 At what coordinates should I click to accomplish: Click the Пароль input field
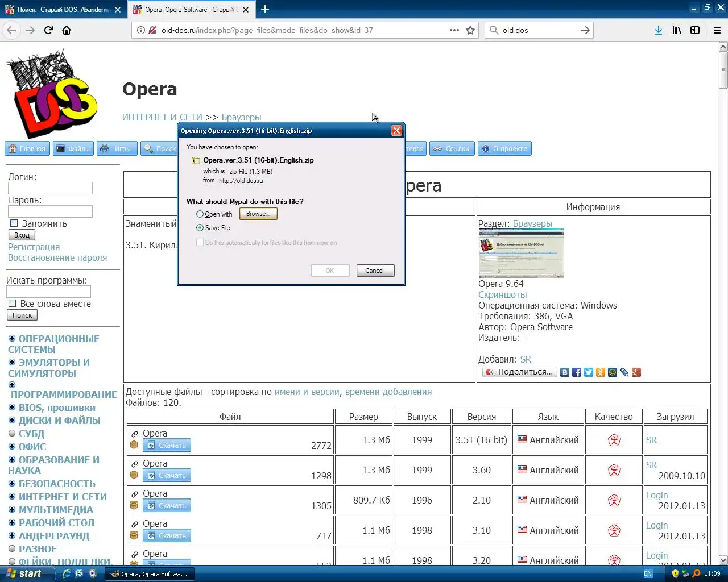(x=50, y=211)
